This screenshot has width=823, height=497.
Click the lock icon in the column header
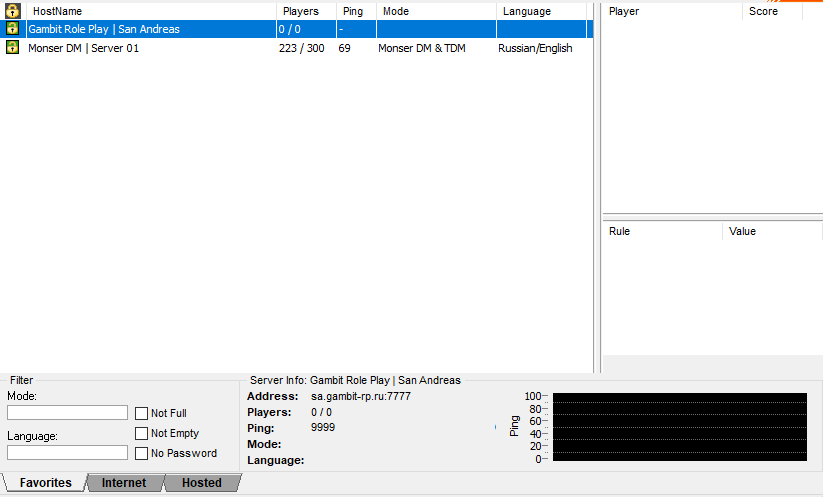click(13, 11)
